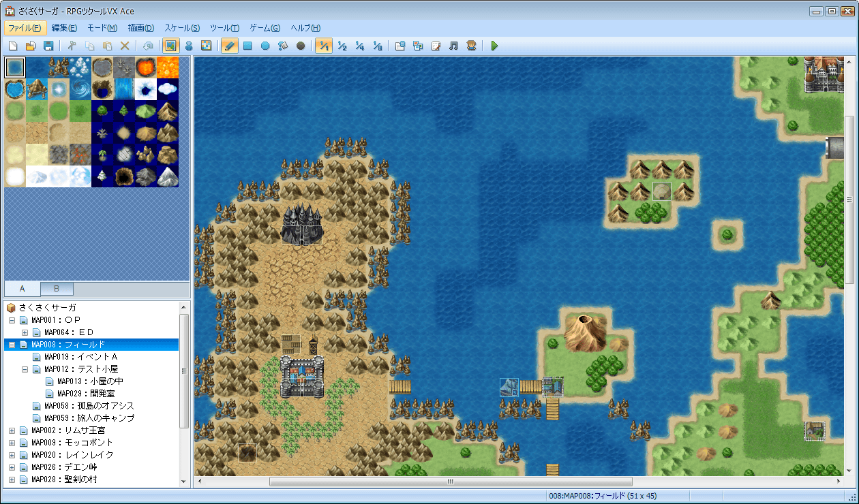Collapse the MAP008：フィールド tree node

pos(12,345)
